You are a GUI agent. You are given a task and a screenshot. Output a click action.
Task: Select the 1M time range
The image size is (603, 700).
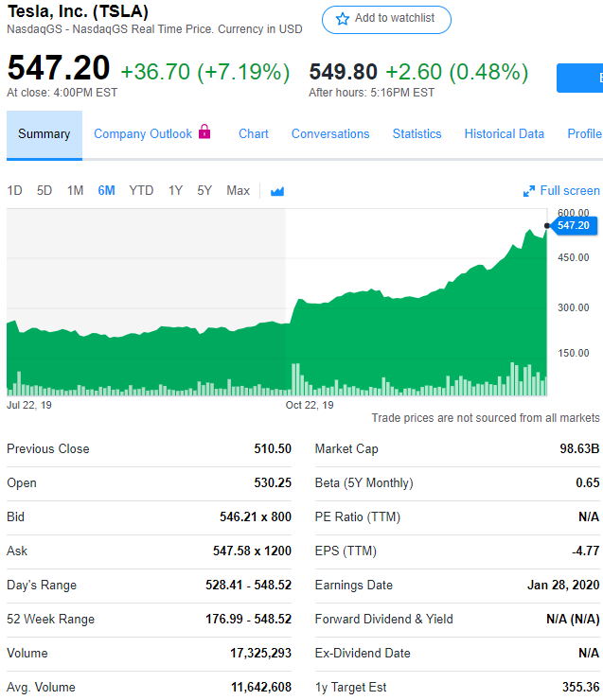coord(75,191)
